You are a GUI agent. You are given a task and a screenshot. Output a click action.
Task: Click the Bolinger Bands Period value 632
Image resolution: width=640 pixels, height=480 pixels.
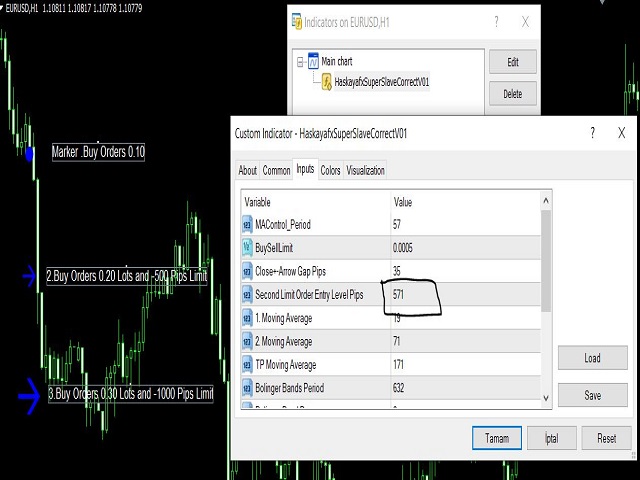399,388
